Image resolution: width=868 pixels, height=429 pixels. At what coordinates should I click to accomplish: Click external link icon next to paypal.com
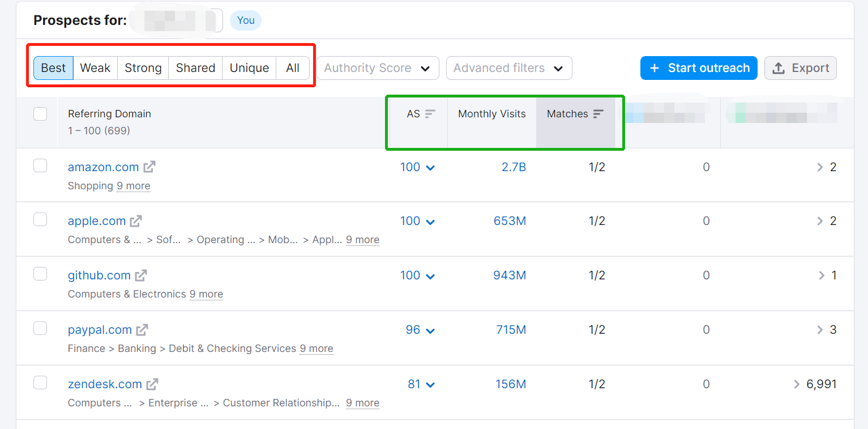point(142,330)
